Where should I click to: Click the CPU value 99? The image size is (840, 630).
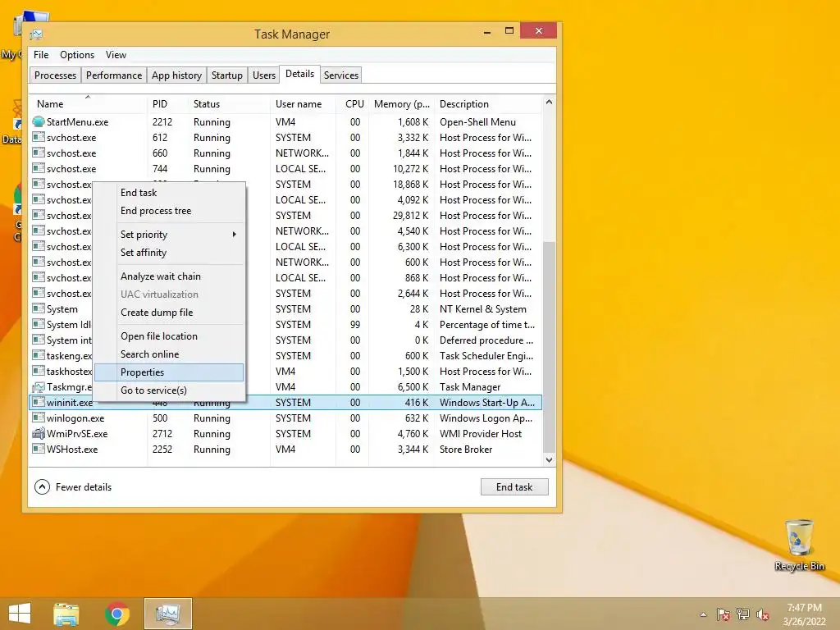tap(355, 325)
